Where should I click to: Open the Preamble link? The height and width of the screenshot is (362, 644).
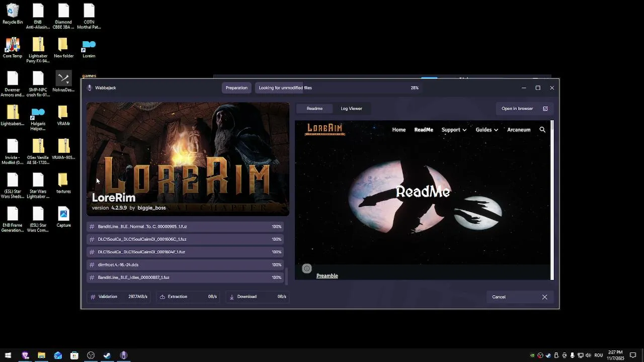pos(327,276)
